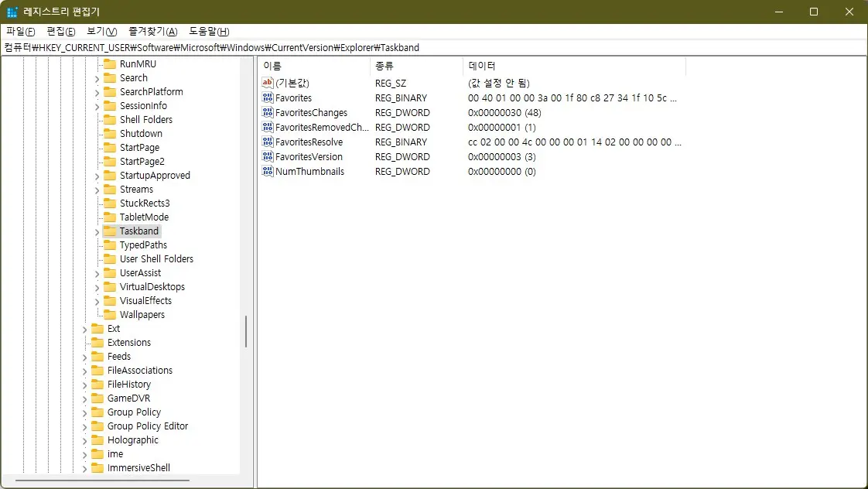
Task: Maximize the Registry Editor window
Action: pos(813,12)
